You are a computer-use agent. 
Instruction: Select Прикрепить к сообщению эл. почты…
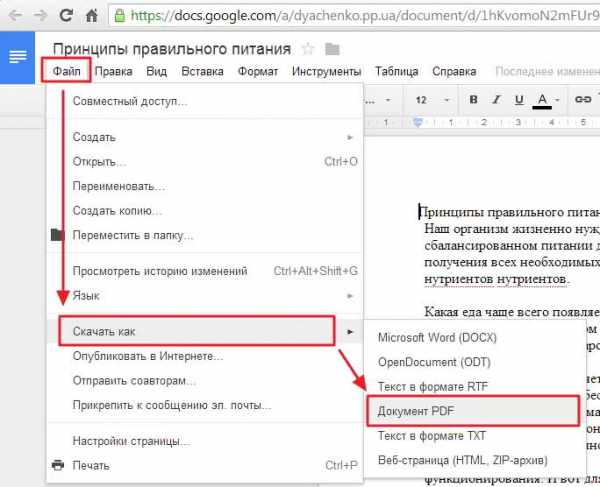(205, 405)
